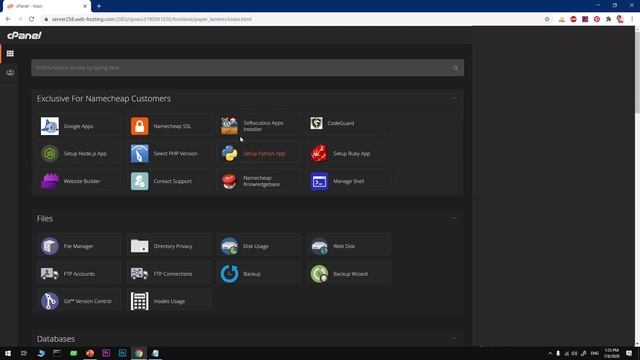The width and height of the screenshot is (640, 360).
Task: Show hidden system tray icons
Action: point(550,353)
